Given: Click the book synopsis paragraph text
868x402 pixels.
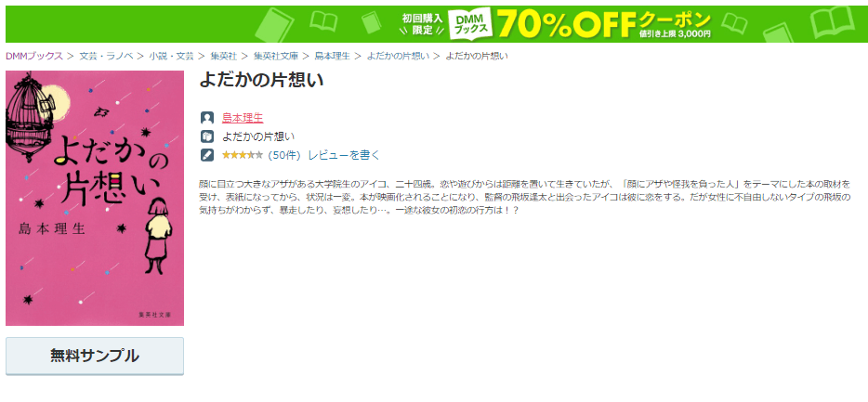Looking at the screenshot, I should point(524,197).
